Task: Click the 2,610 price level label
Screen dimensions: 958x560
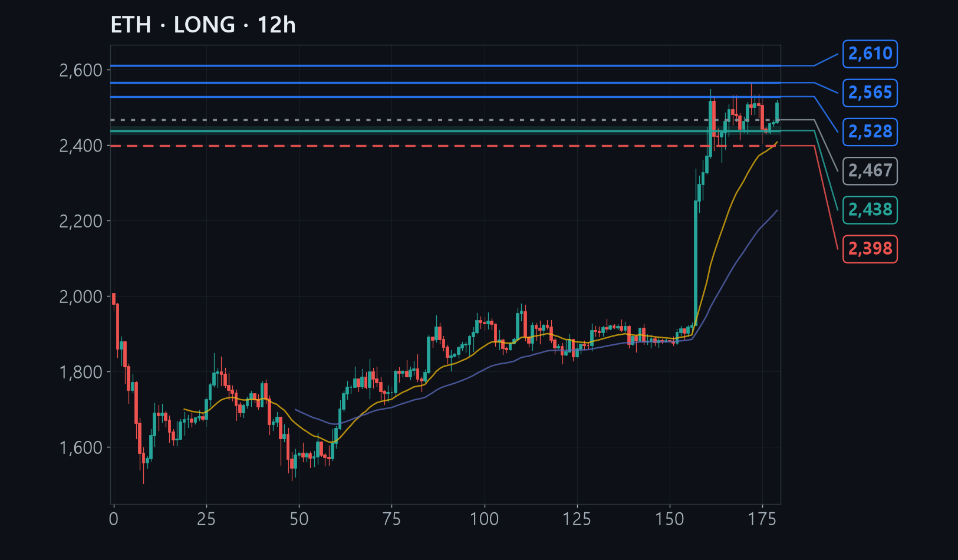Action: [x=870, y=54]
